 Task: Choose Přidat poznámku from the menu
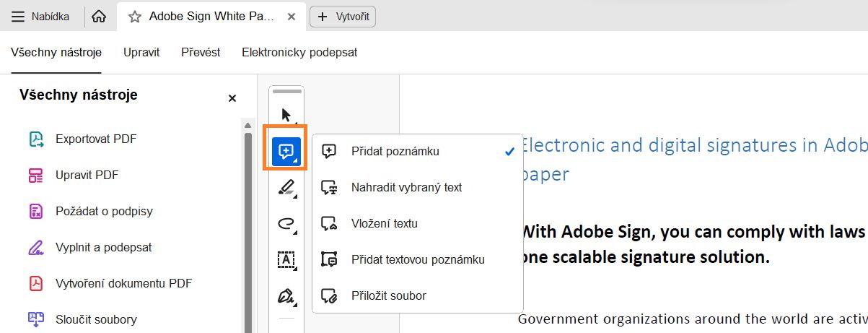click(418, 151)
